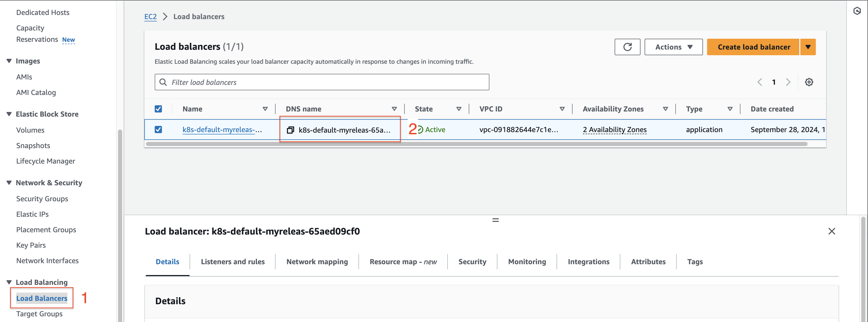The width and height of the screenshot is (868, 322).
Task: Go to previous page of load balancers
Action: pyautogui.click(x=760, y=82)
